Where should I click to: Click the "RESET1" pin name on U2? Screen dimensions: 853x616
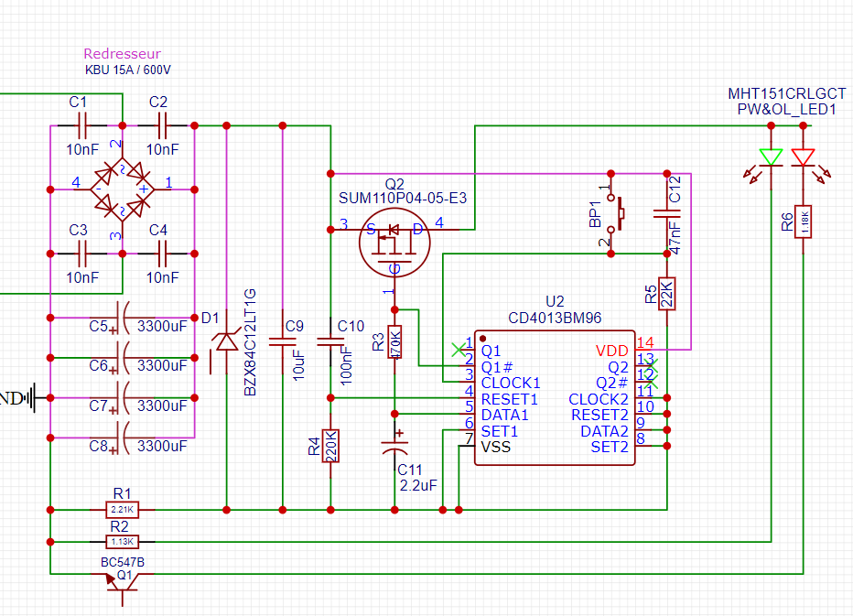[x=510, y=399]
